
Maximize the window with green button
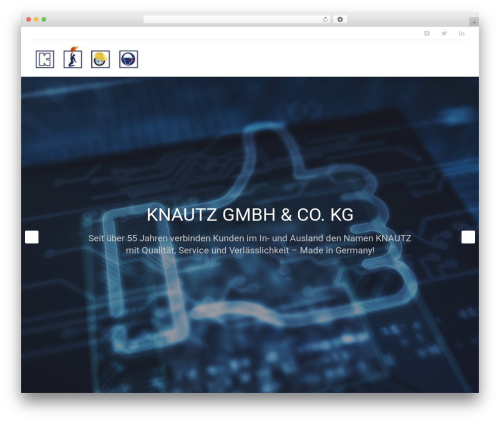[44, 19]
